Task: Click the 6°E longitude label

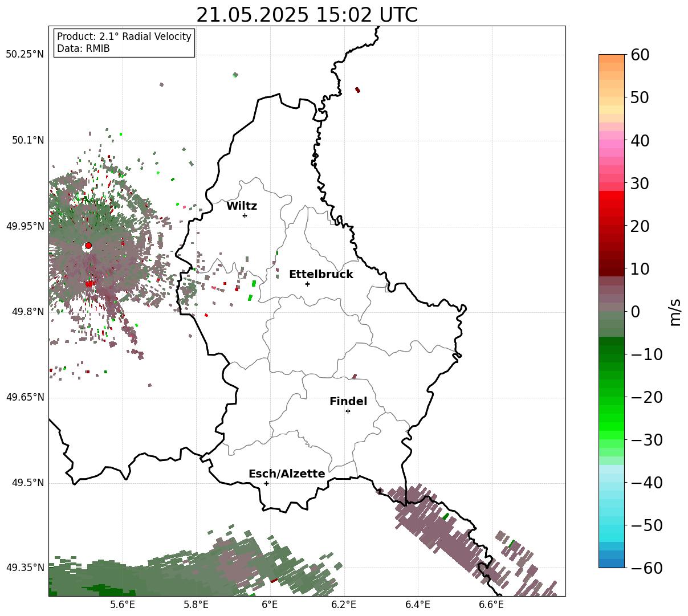Action: (x=270, y=605)
